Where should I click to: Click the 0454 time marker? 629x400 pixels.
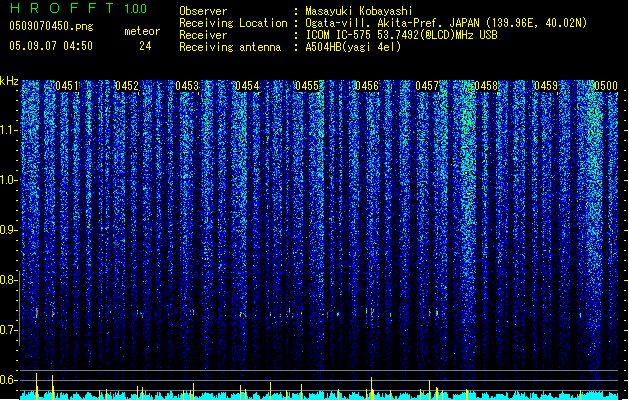247,86
